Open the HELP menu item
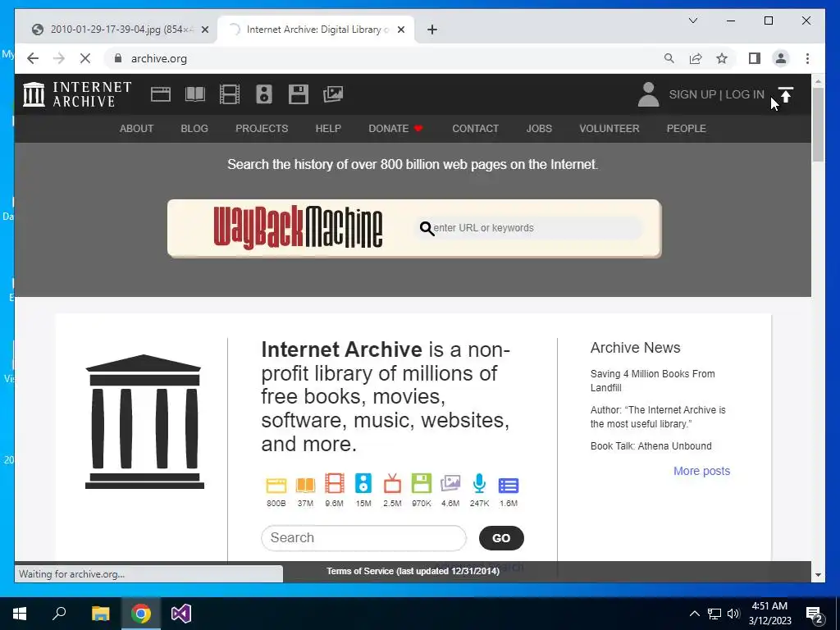840x630 pixels. click(328, 129)
